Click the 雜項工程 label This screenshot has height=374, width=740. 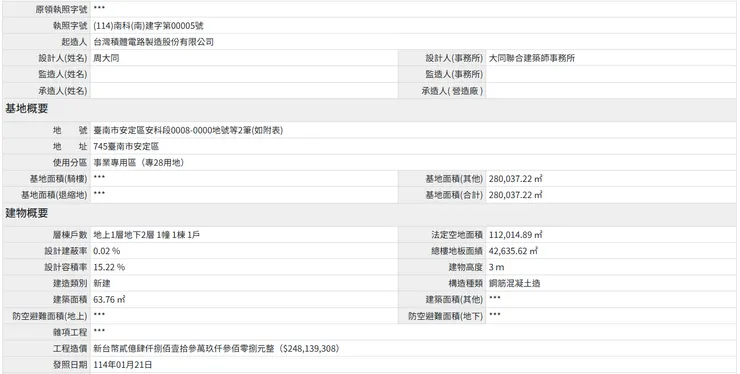(x=70, y=332)
